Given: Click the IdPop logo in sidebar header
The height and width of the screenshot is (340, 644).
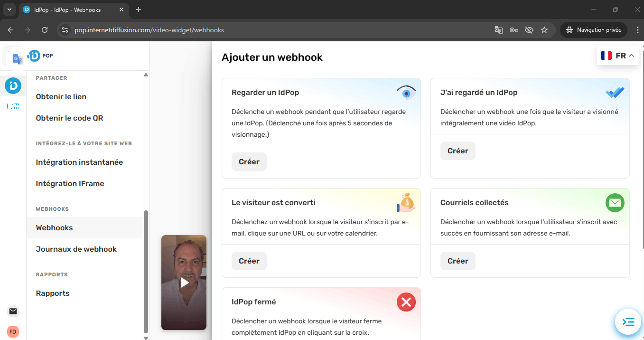Looking at the screenshot, I should click(40, 56).
